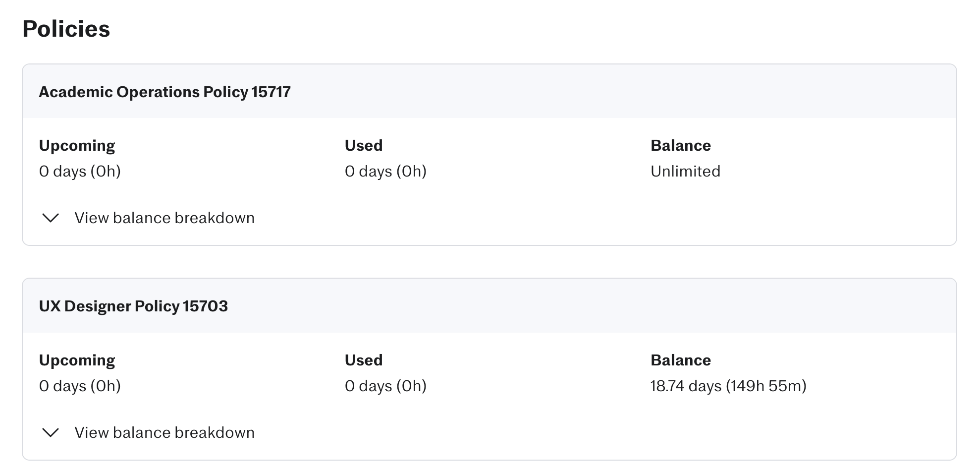Screen dimensions: 980x475
Task: Click the Academic Operations Policy 15717 title
Action: point(164,92)
